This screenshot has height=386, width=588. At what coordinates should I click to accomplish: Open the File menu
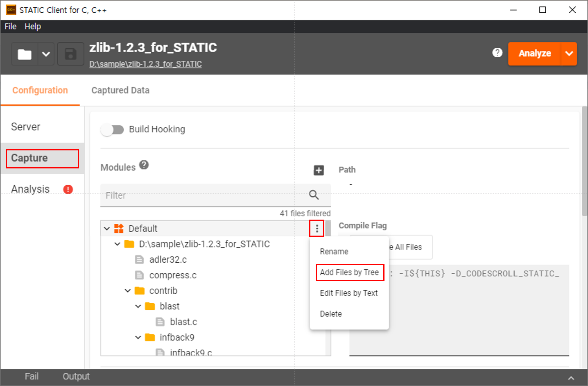point(11,26)
